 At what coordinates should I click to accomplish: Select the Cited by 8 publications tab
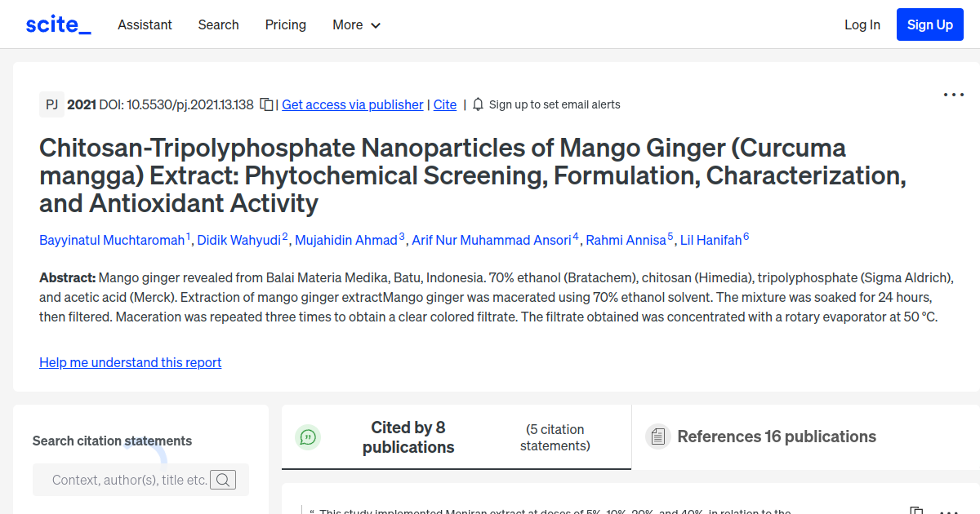[x=408, y=437]
